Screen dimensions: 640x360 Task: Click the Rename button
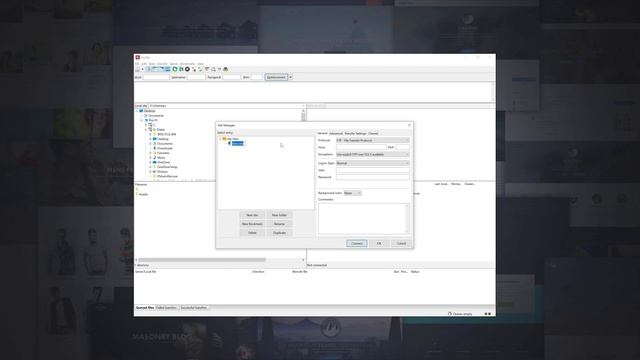(x=280, y=224)
